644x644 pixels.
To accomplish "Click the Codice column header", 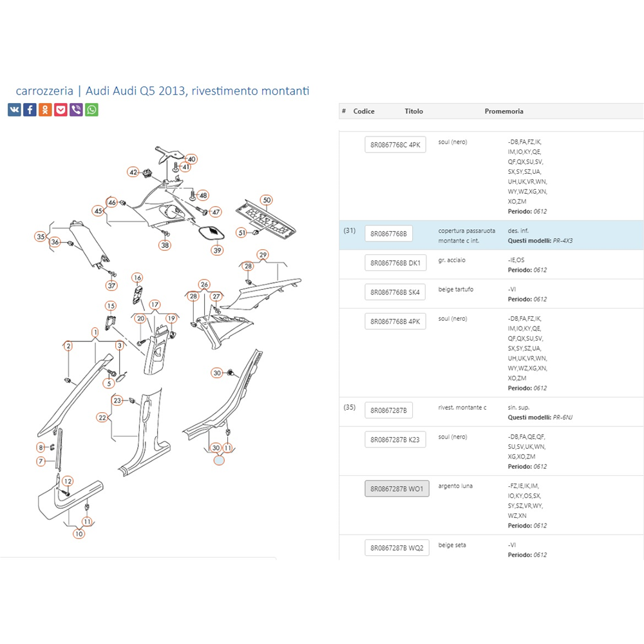I will coord(364,111).
